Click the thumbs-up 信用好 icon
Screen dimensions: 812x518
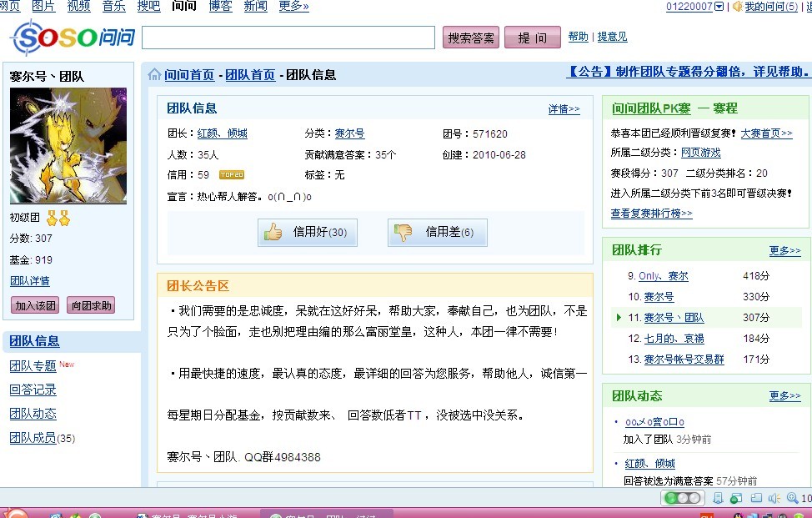pos(273,232)
